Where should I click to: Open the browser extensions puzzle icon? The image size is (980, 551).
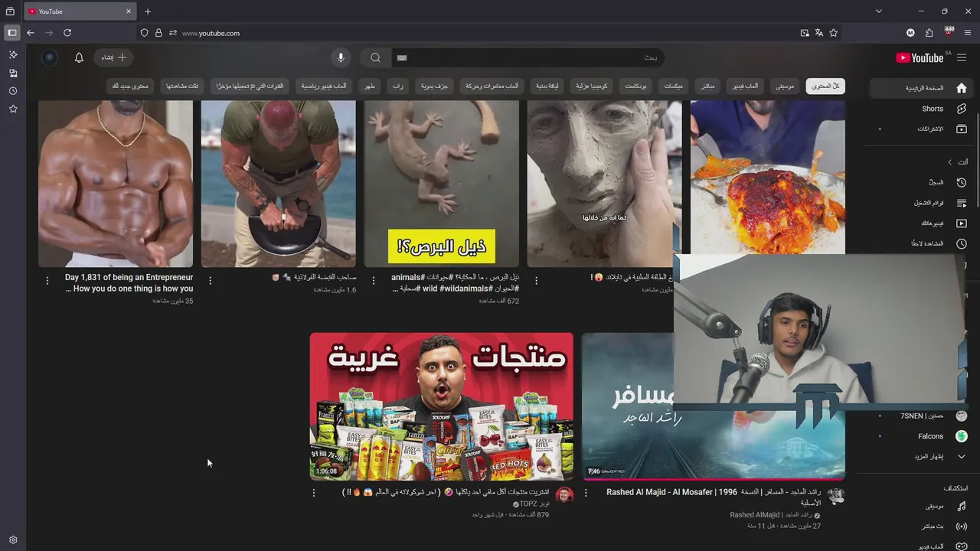pyautogui.click(x=929, y=33)
